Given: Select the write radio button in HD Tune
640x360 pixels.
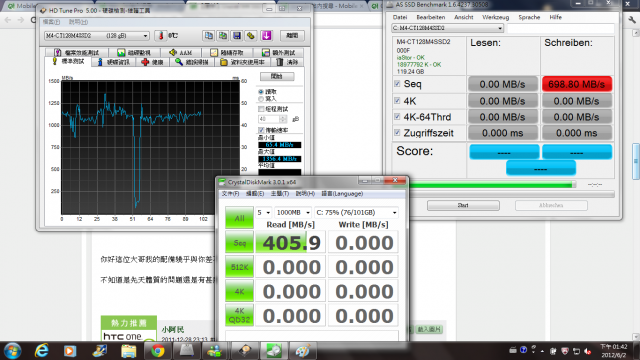Looking at the screenshot, I should tap(261, 99).
